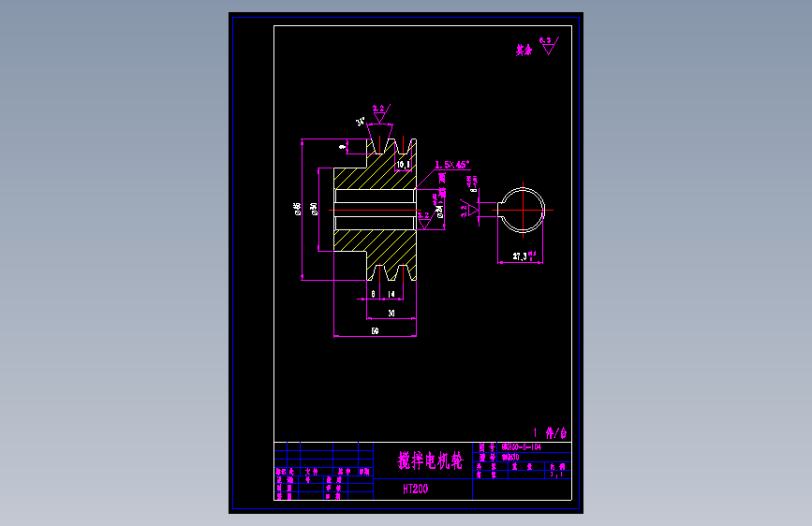The width and height of the screenshot is (812, 526).
Task: Click the 6.3 roughness symbol at top right
Action: [549, 46]
